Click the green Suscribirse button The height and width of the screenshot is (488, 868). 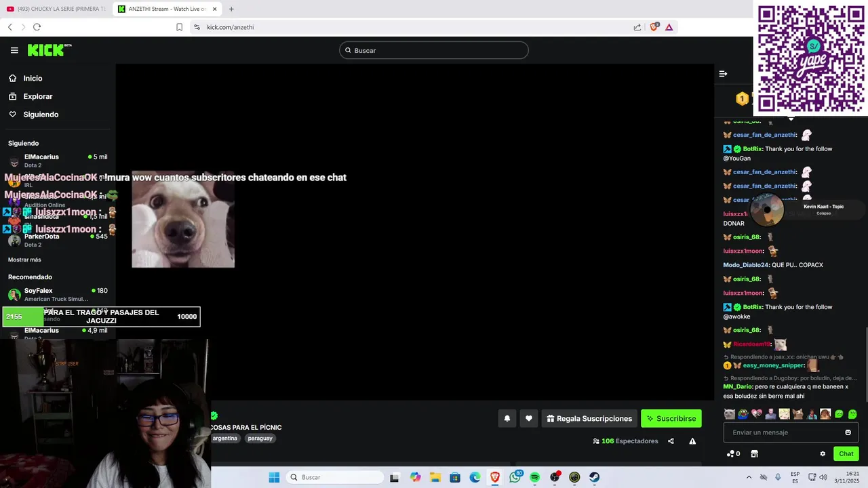coord(671,419)
